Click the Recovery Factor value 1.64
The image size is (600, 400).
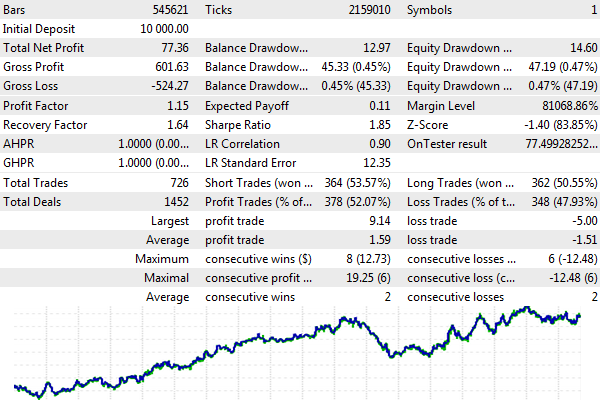(178, 125)
